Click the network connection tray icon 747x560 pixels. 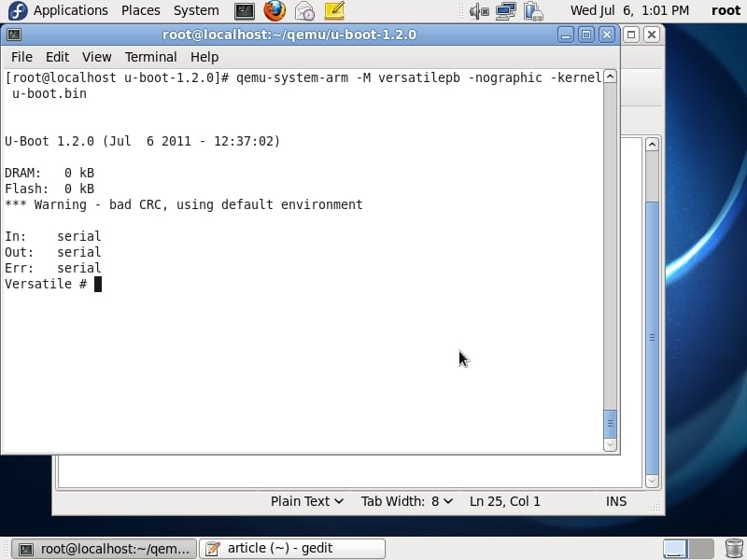coord(505,10)
